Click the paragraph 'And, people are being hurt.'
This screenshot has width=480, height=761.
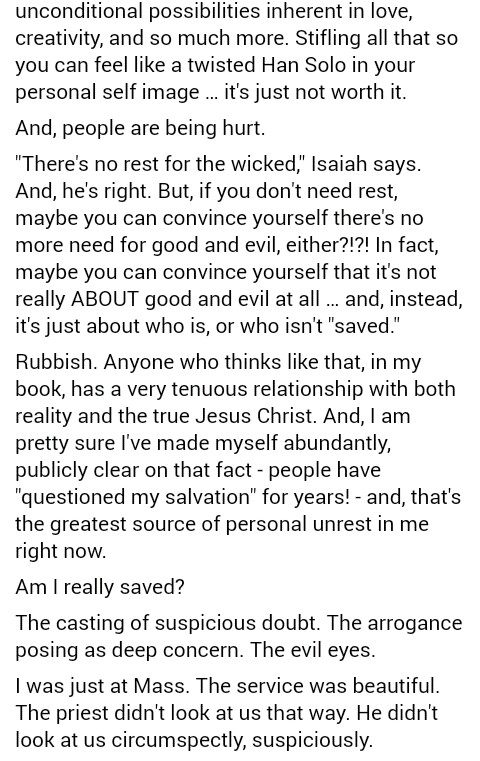coord(140,129)
